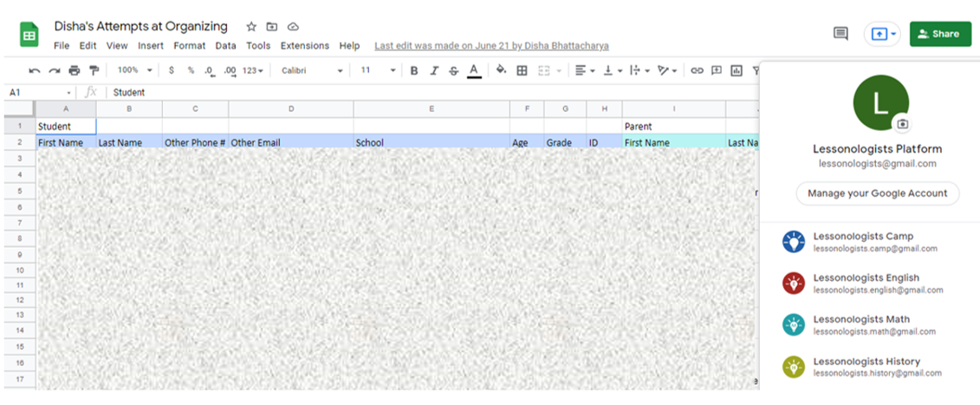980x405 pixels.
Task: Click the cloud document status icon
Action: coord(293,26)
